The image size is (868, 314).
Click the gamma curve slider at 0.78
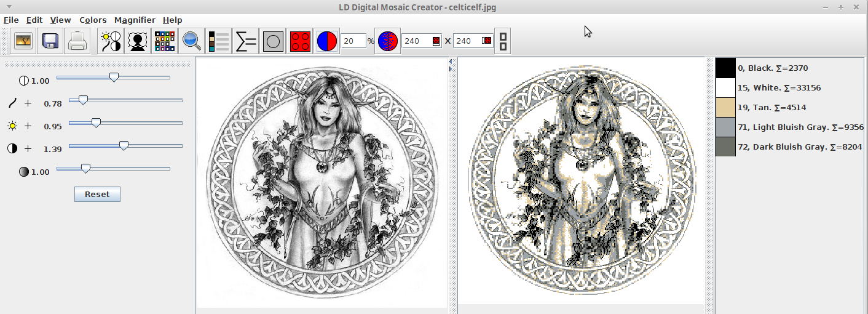click(125, 100)
